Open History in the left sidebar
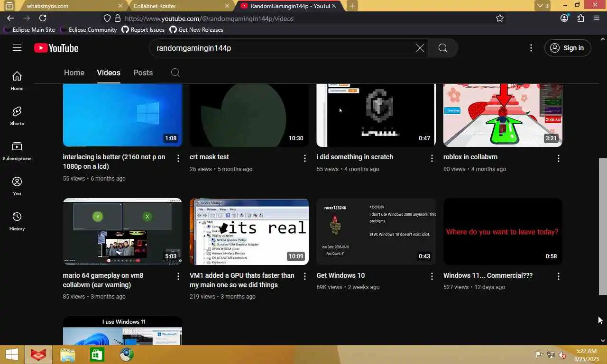This screenshot has width=607, height=364. (17, 221)
